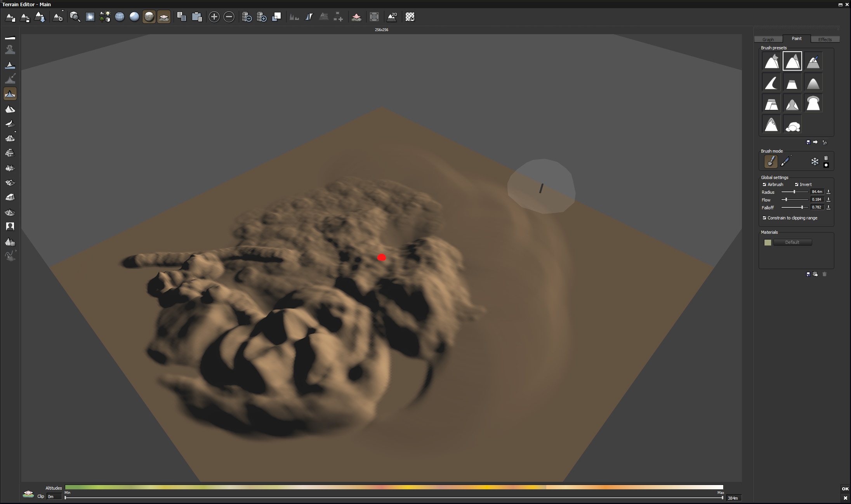Choose the snowflake freeze brush mode
Image resolution: width=851 pixels, height=504 pixels.
(815, 162)
